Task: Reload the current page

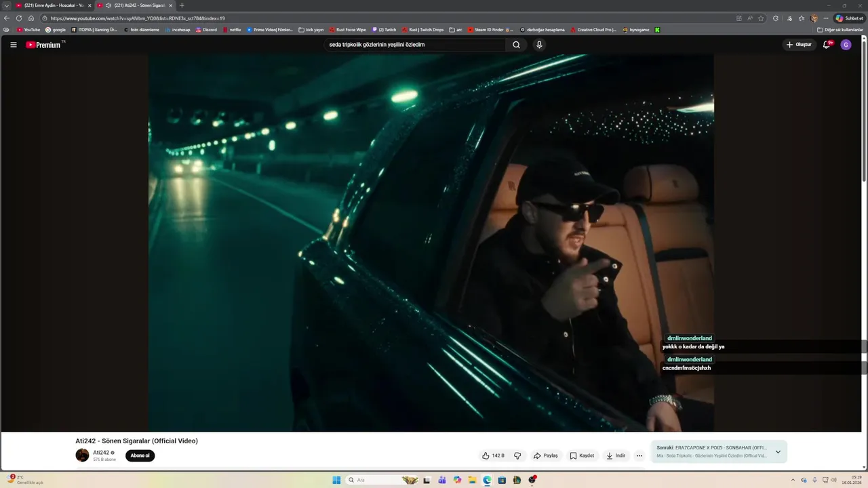Action: 19,18
